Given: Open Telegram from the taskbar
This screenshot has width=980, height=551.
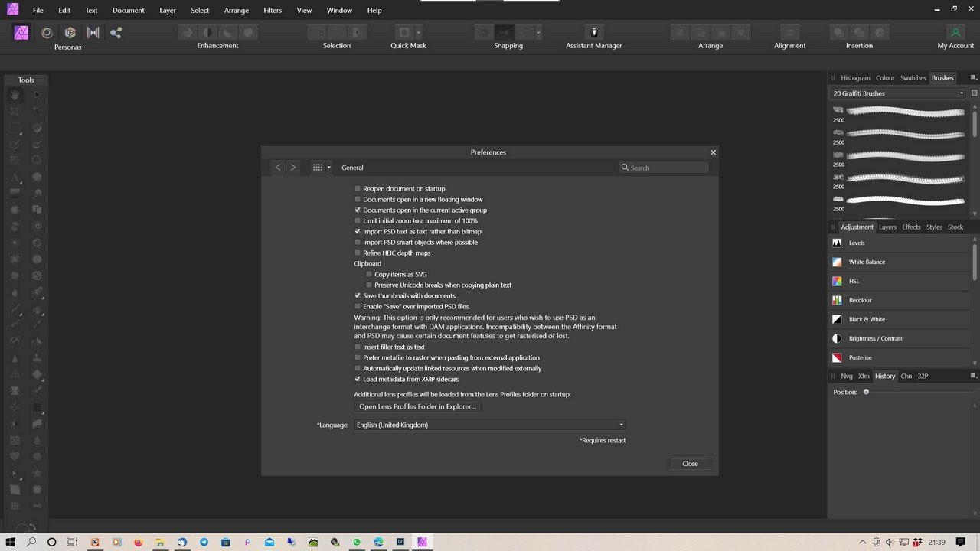Looking at the screenshot, I should pos(204,542).
